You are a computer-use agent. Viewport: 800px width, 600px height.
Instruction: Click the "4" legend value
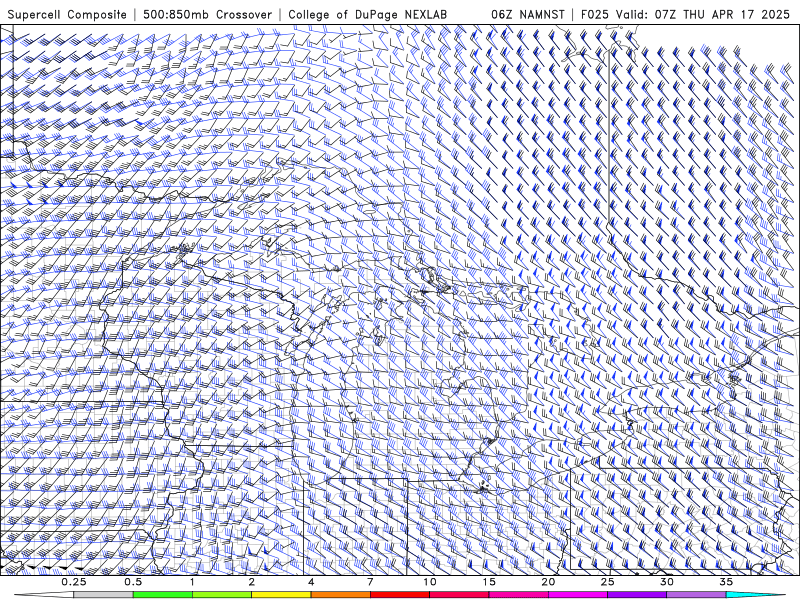pyautogui.click(x=311, y=582)
